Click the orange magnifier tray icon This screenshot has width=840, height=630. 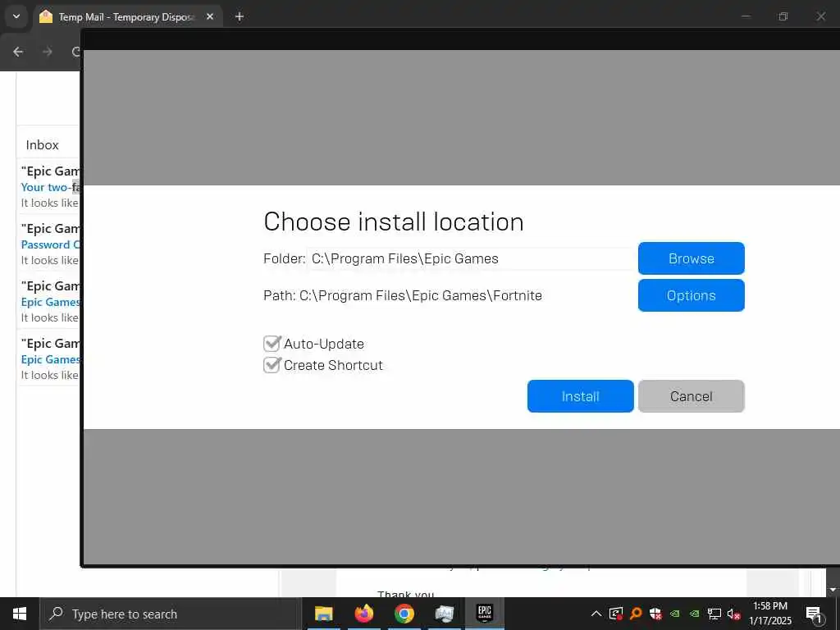point(636,614)
